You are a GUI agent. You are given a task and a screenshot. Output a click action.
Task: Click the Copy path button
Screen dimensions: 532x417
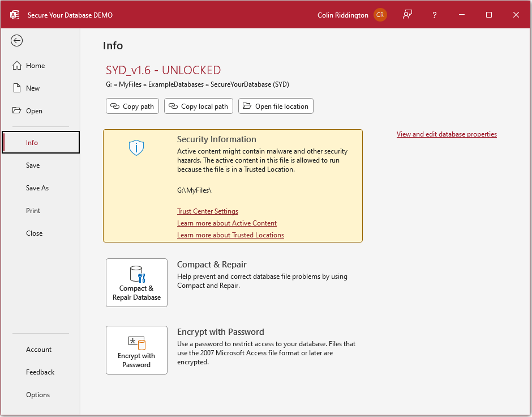coord(132,107)
